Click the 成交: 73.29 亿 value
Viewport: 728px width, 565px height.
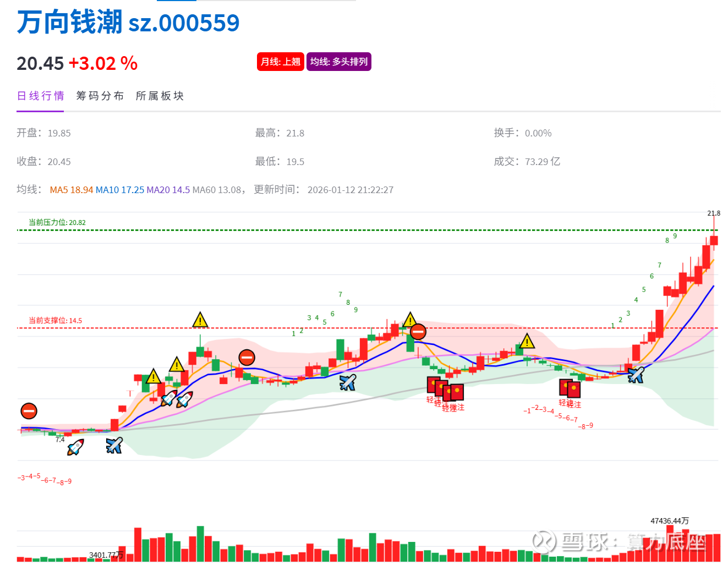click(527, 162)
